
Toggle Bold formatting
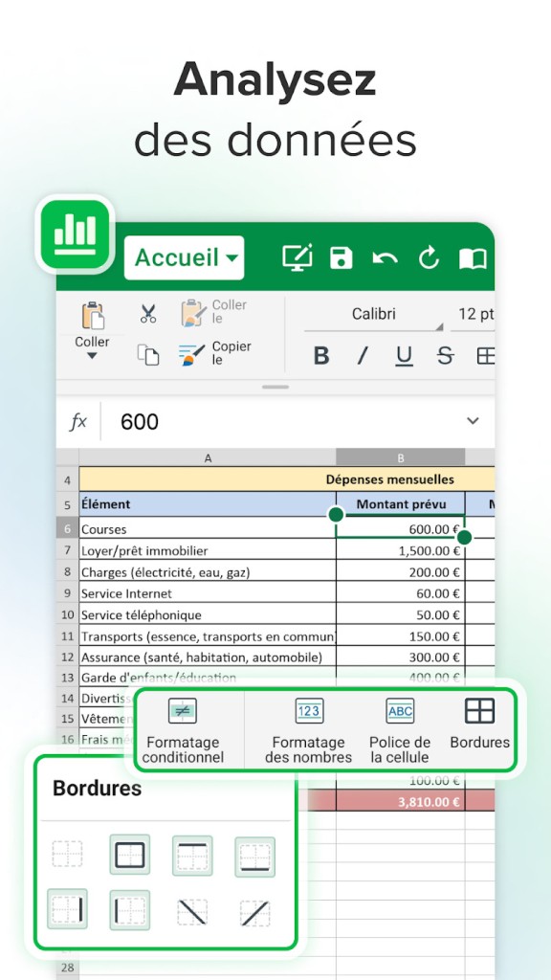(x=321, y=356)
